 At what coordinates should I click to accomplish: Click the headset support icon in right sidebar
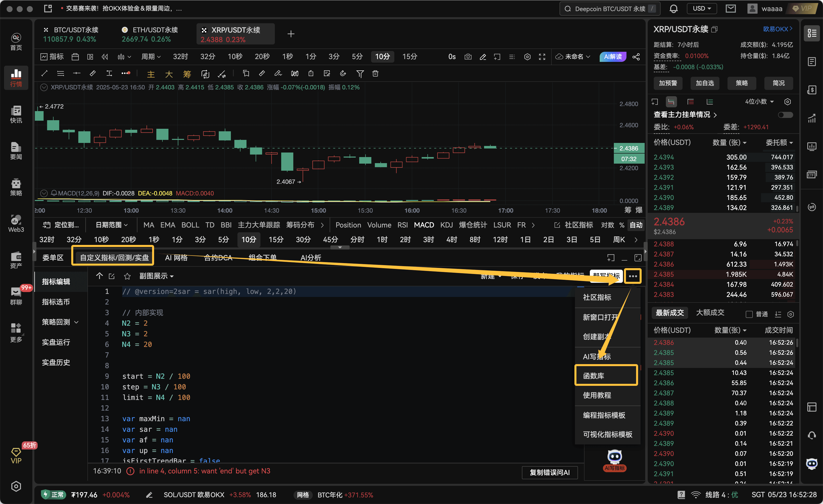(x=812, y=436)
